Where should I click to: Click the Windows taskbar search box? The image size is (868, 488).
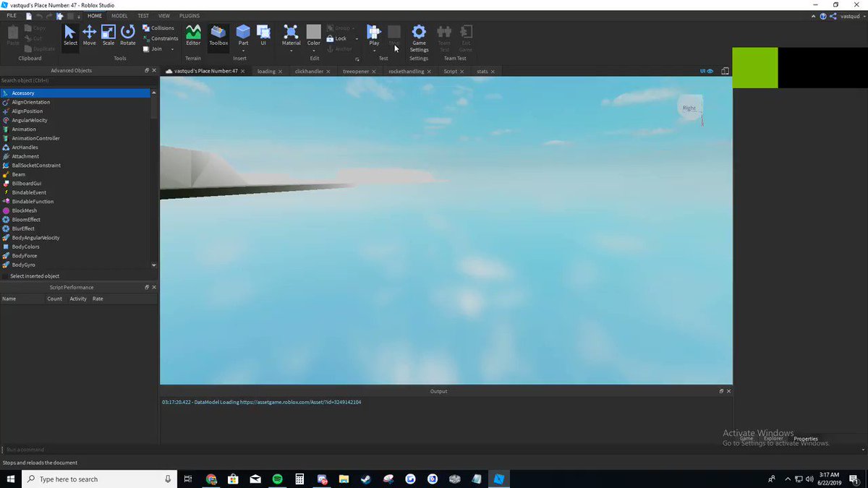point(100,479)
